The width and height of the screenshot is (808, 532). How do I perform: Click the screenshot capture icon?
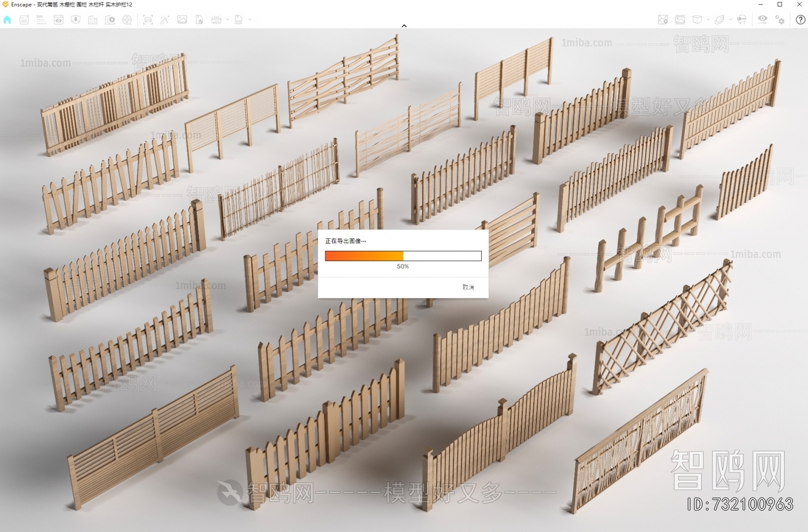[x=147, y=20]
